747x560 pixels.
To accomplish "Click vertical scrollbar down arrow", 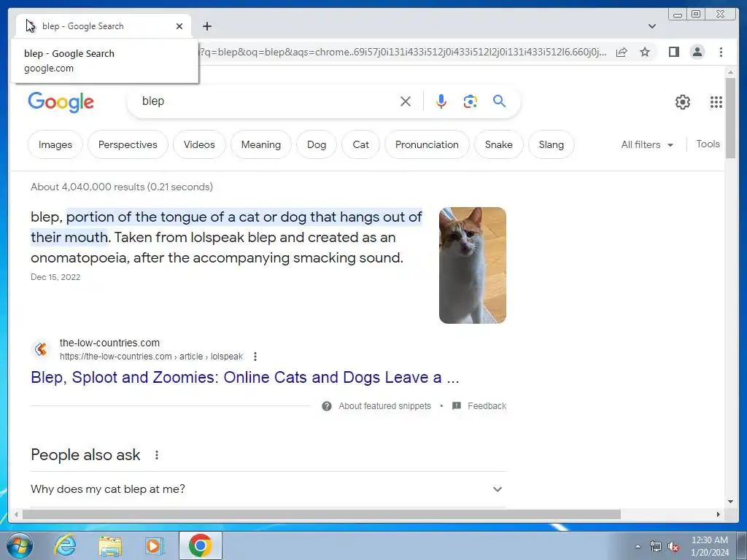I will (730, 501).
